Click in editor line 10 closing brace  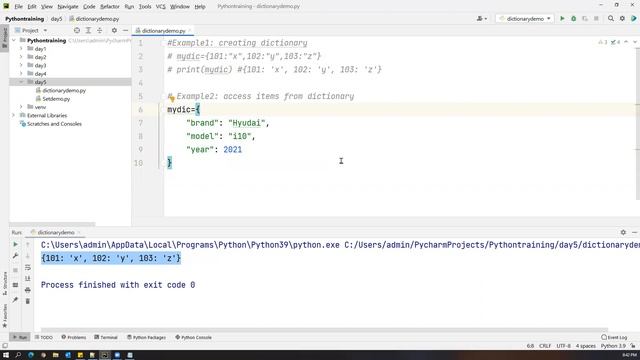pos(170,163)
